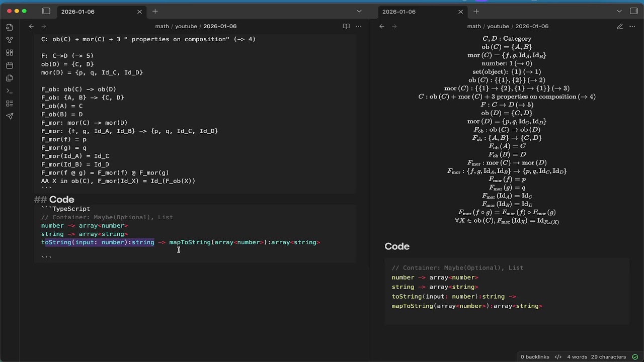
Task: Open the youtube folder breadcrumb in the right pane
Action: click(498, 26)
